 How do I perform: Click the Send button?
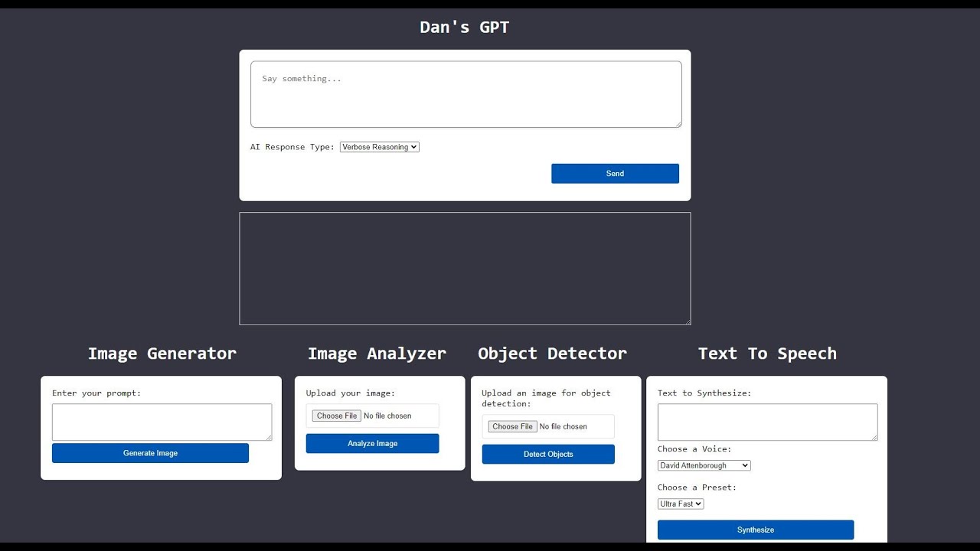coord(615,174)
